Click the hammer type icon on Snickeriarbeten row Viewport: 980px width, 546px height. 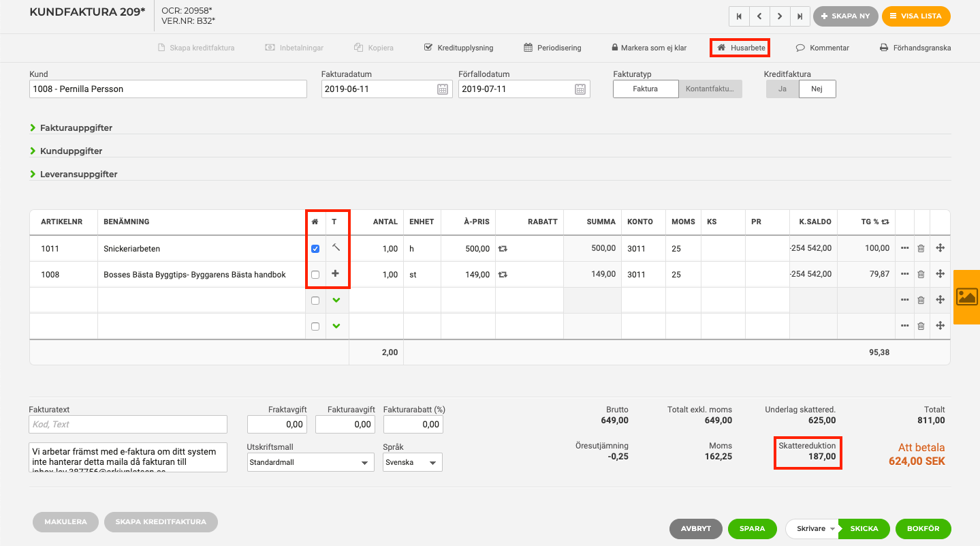pos(336,248)
